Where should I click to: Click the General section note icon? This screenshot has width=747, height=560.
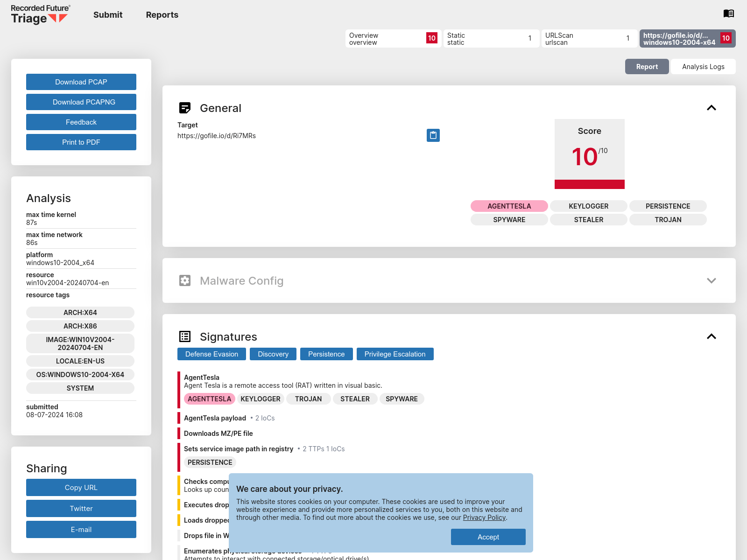click(x=185, y=108)
